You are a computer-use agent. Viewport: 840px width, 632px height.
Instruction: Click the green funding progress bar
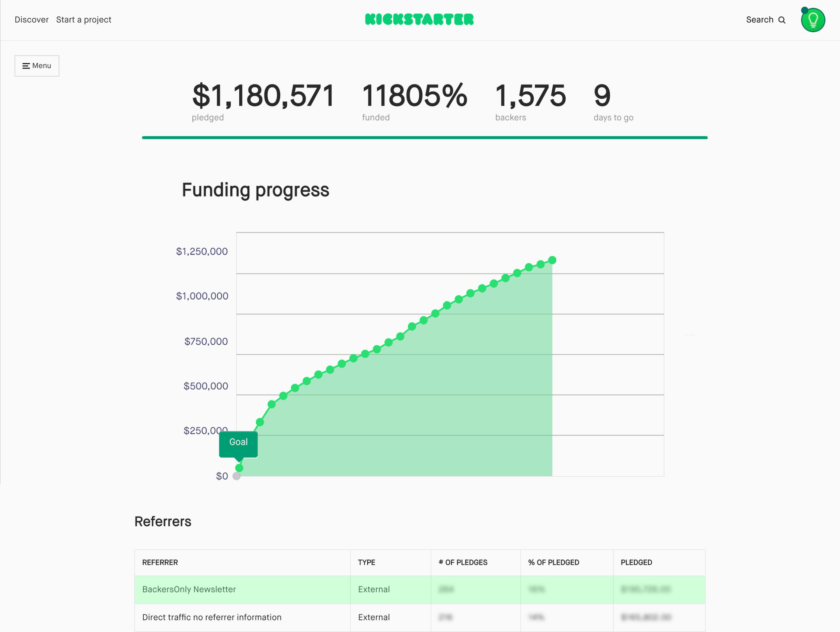pyautogui.click(x=425, y=137)
